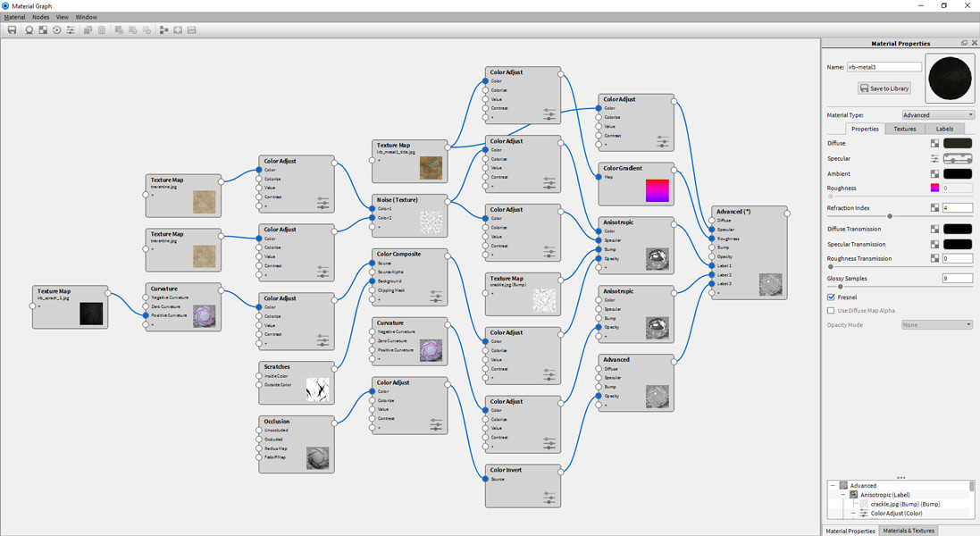
Task: Click the Glossy Samples slider handle
Action: pyautogui.click(x=840, y=287)
